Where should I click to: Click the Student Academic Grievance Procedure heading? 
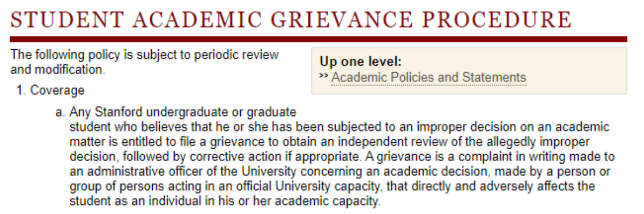click(291, 20)
